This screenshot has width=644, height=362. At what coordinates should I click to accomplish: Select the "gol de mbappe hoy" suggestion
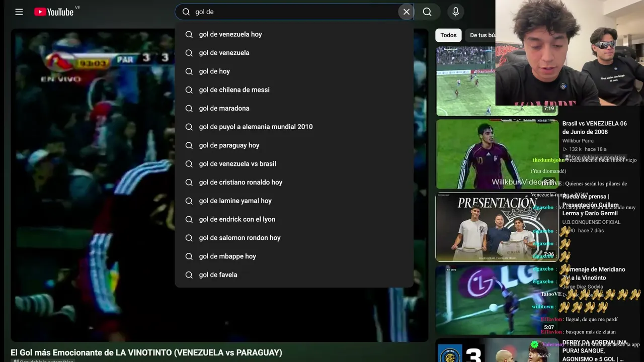[294, 256]
